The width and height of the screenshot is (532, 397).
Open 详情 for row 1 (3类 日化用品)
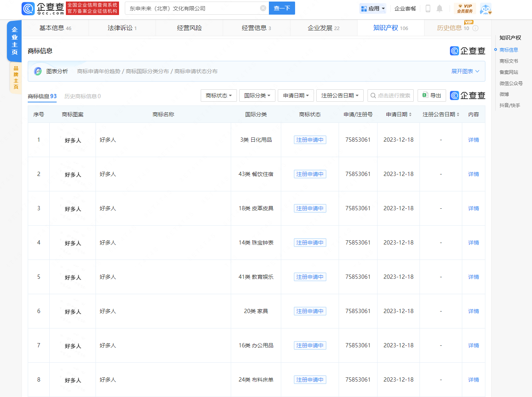473,140
